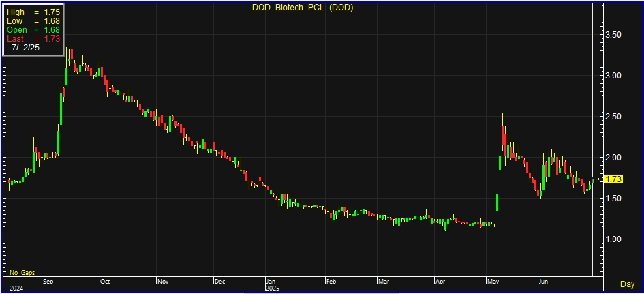Click the yellow 1.73 last price tag

(615, 179)
